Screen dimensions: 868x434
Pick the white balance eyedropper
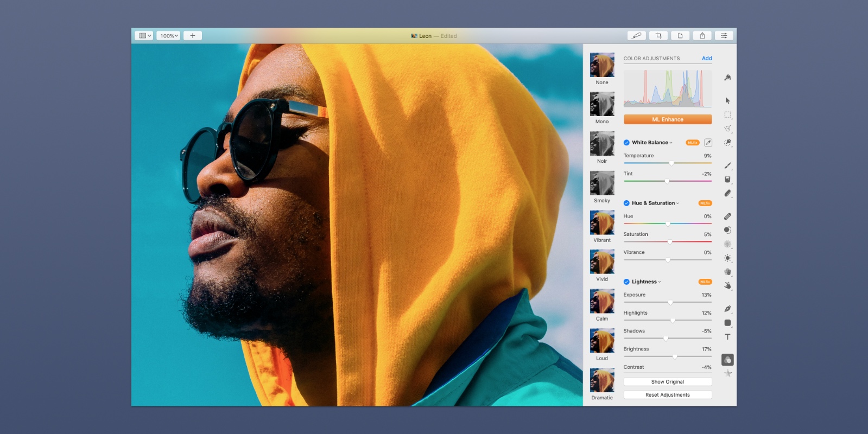(708, 143)
